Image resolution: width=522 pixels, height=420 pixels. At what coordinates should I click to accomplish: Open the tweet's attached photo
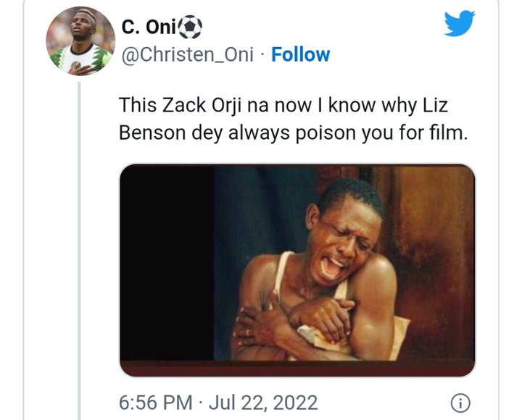point(297,269)
